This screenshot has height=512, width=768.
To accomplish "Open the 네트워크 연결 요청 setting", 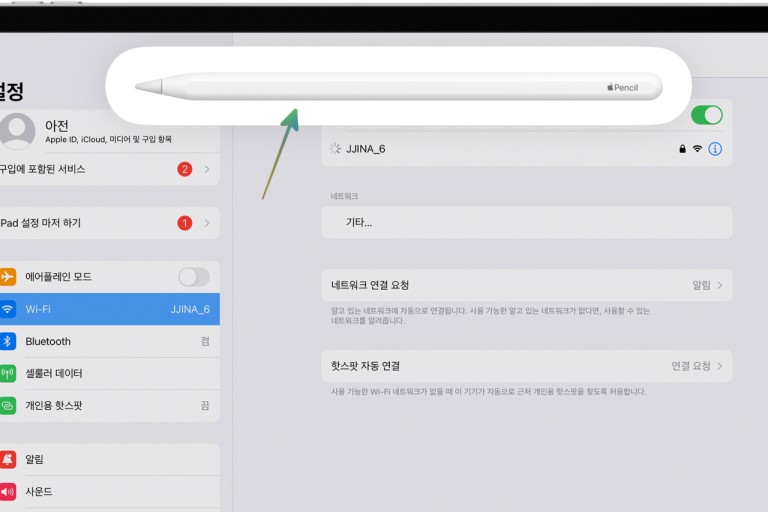I will point(527,285).
